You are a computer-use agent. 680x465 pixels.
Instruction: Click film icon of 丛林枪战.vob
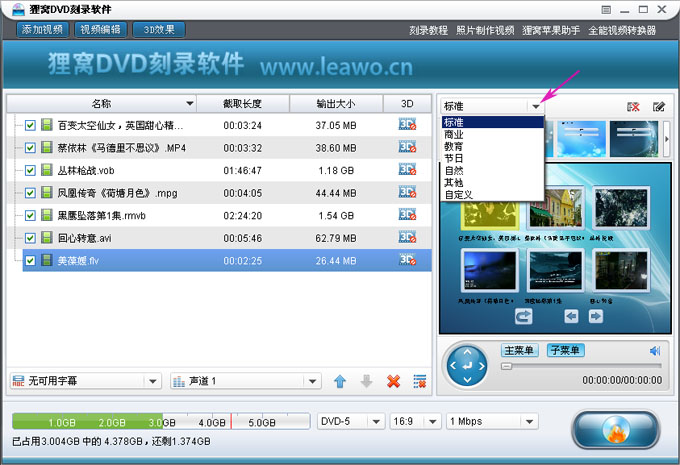[46, 170]
